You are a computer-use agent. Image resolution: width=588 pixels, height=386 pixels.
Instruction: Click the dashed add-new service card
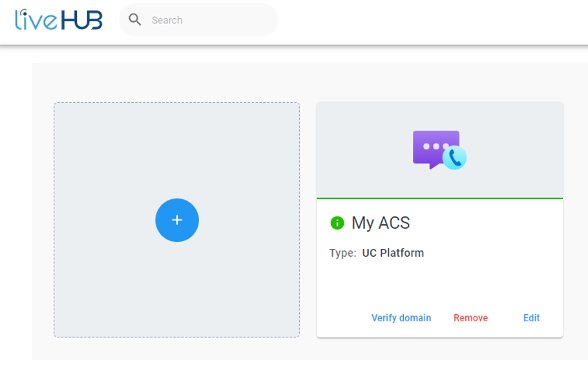pyautogui.click(x=176, y=220)
